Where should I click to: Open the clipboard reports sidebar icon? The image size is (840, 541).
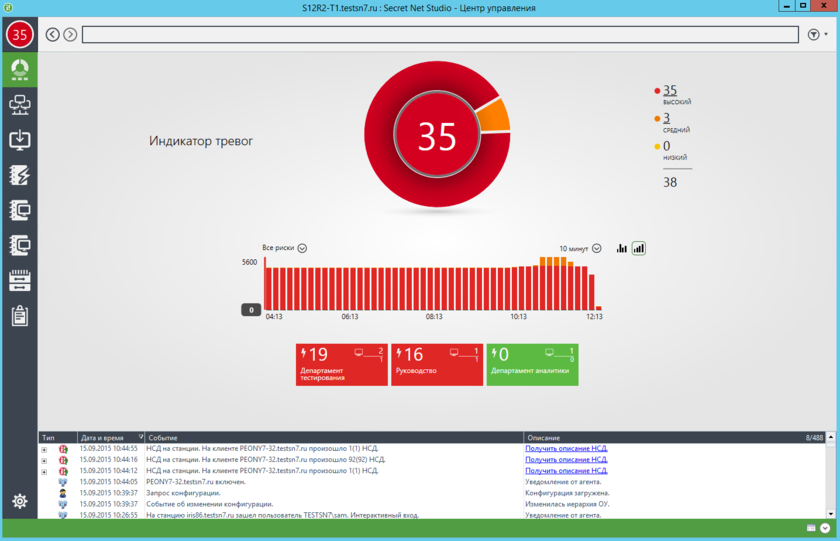point(20,316)
